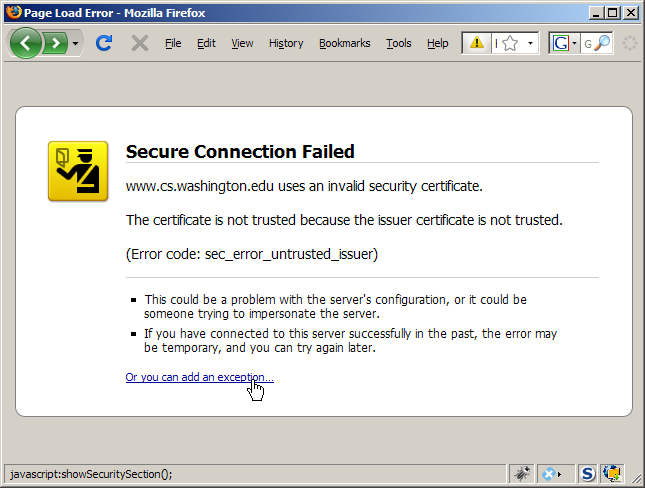
Task: Open the History menu
Action: pyautogui.click(x=286, y=43)
